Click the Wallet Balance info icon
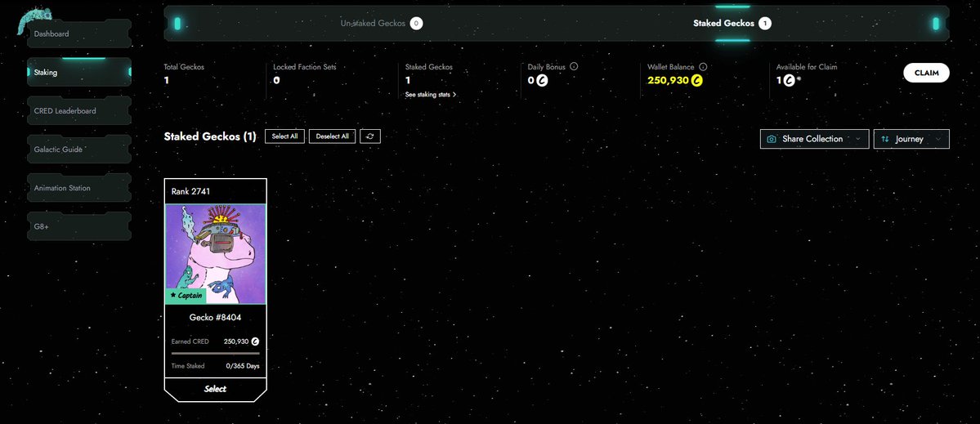The image size is (980, 424). [x=702, y=67]
